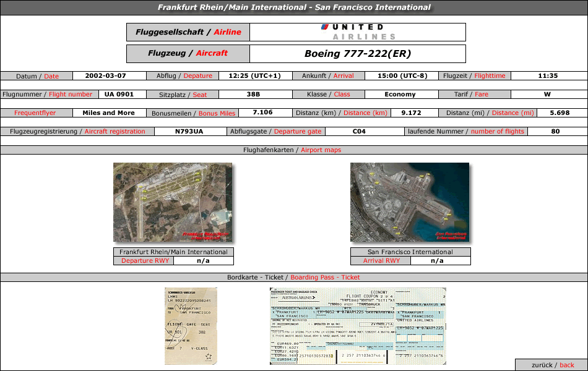The height and width of the screenshot is (371, 588).
Task: Click the United Airlines logo
Action: coord(358,32)
